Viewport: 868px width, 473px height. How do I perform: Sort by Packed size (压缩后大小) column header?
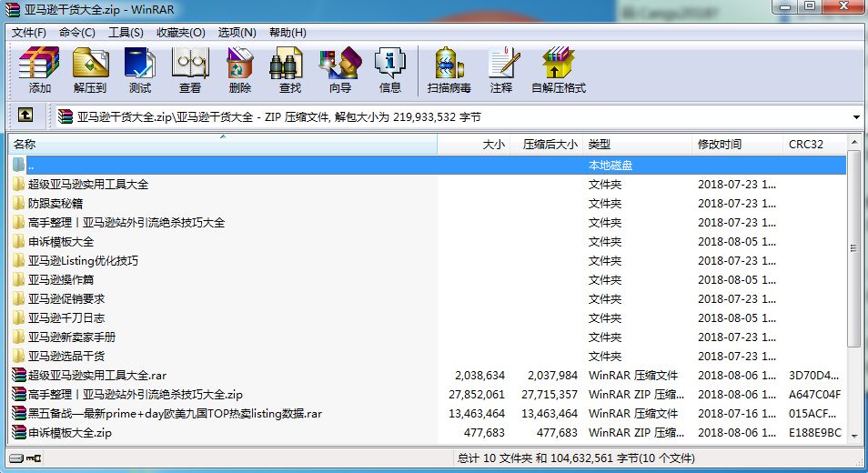546,145
